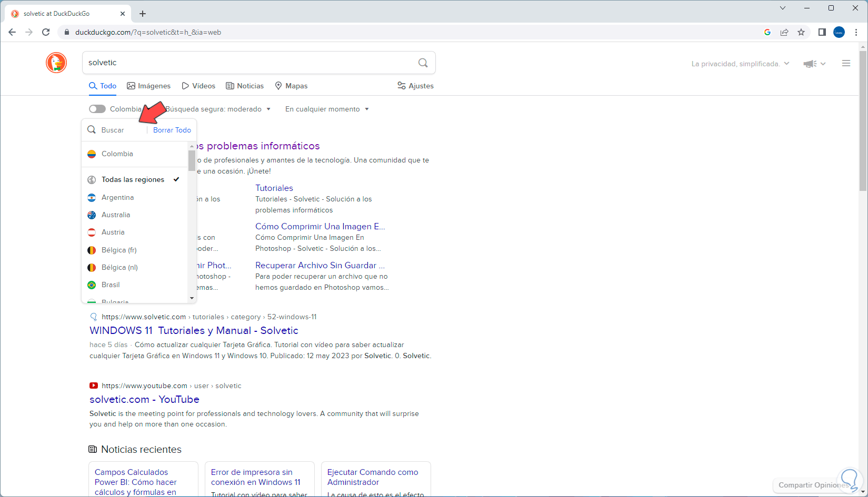
Task: Choose Brasil region
Action: (135, 285)
